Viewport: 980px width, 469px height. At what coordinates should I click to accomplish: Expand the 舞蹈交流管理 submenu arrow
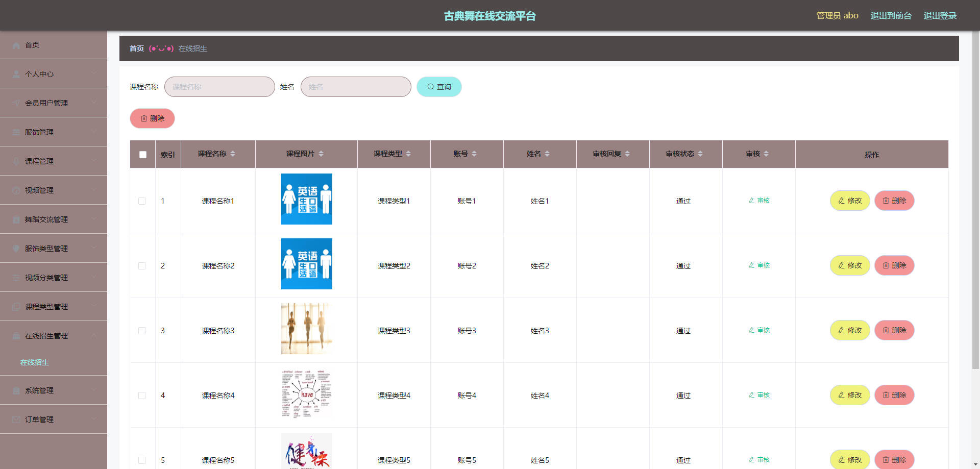pyautogui.click(x=94, y=219)
